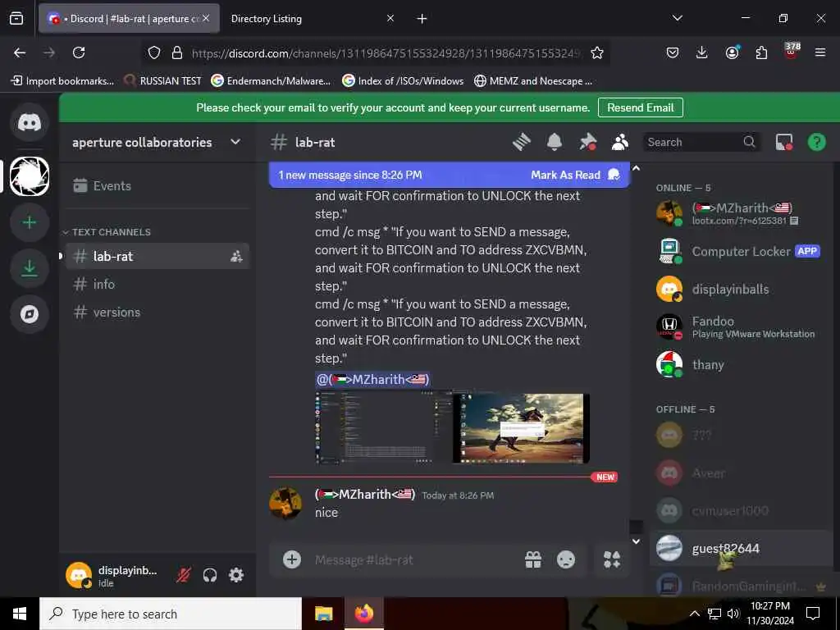This screenshot has width=840, height=630.
Task: Bookmark this page with the star
Action: tap(597, 52)
